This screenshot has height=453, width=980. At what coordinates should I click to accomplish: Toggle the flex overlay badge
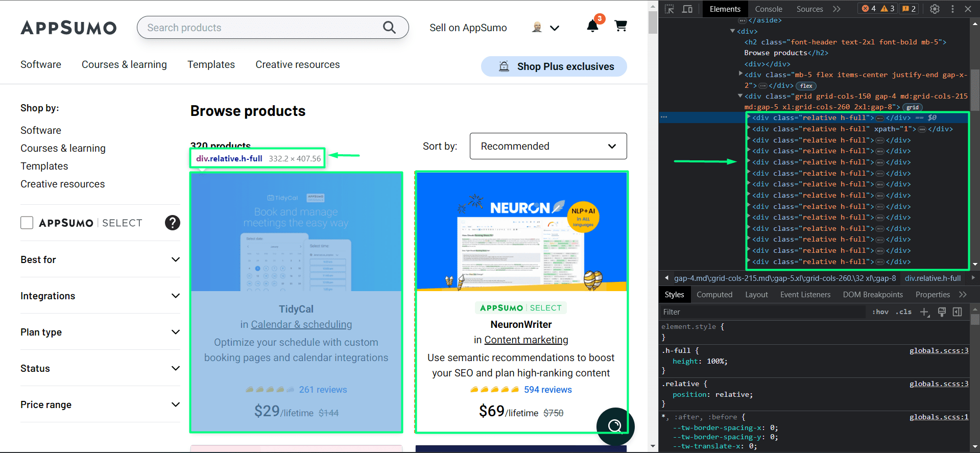[806, 86]
